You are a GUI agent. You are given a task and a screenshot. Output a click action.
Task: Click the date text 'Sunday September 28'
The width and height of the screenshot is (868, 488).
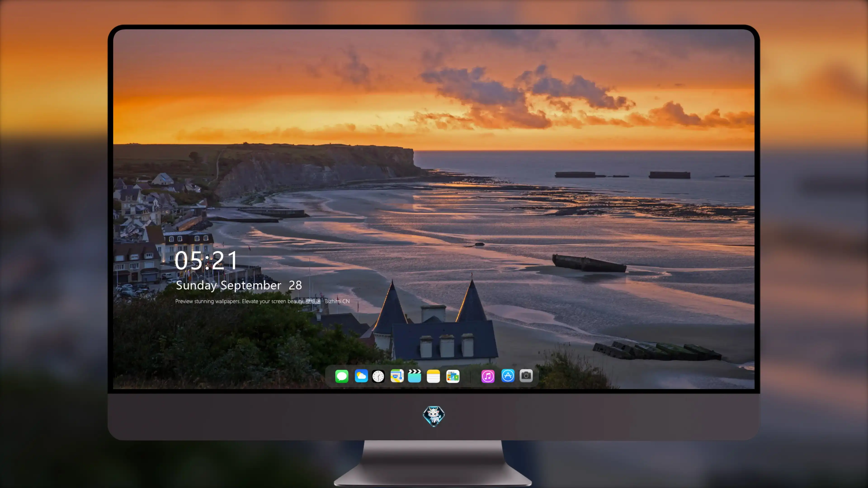[x=239, y=285]
